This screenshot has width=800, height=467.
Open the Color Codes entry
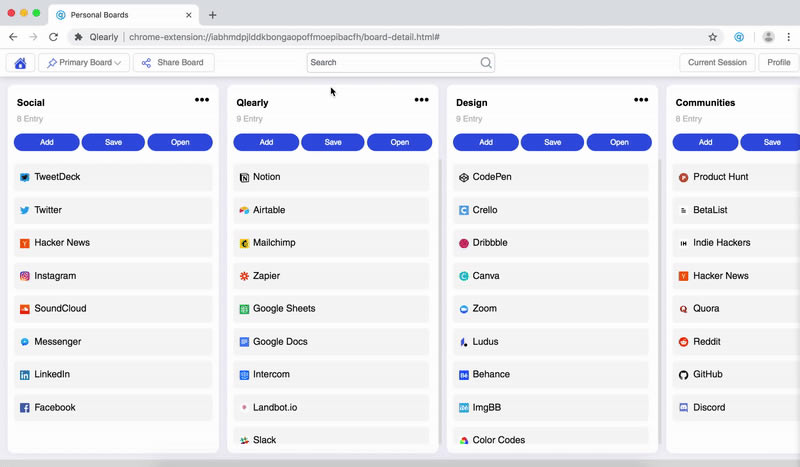551,436
